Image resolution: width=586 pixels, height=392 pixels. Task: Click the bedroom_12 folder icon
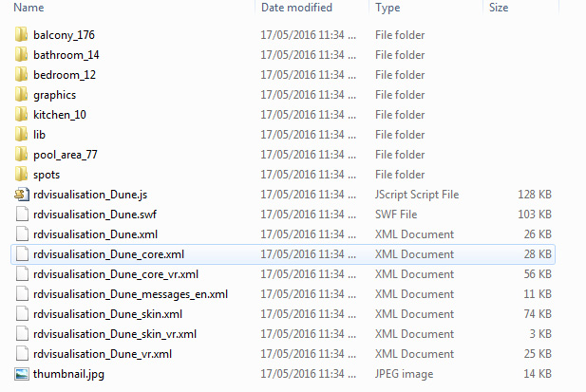click(x=21, y=75)
